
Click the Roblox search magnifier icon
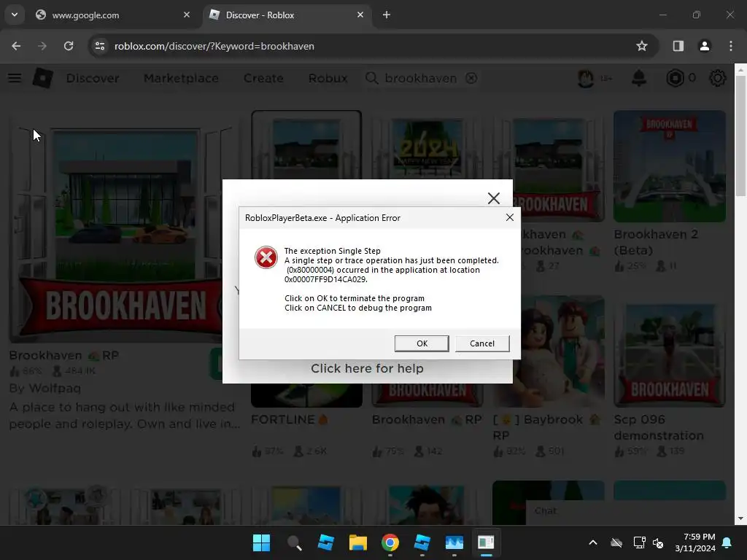[x=371, y=78]
